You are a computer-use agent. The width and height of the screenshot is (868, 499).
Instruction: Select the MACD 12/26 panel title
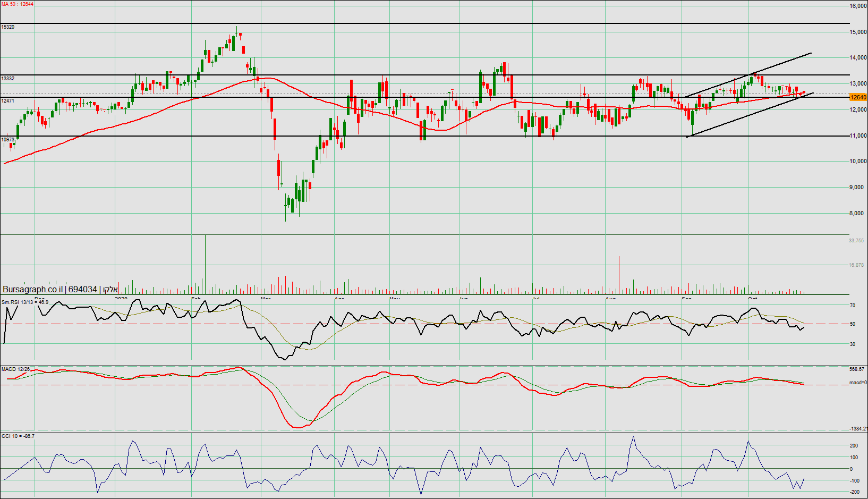click(15, 369)
